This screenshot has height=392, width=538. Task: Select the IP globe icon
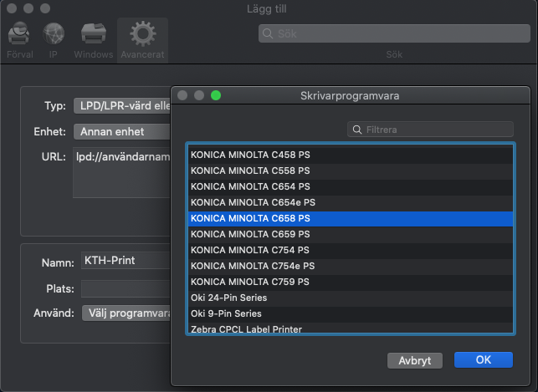[x=54, y=35]
